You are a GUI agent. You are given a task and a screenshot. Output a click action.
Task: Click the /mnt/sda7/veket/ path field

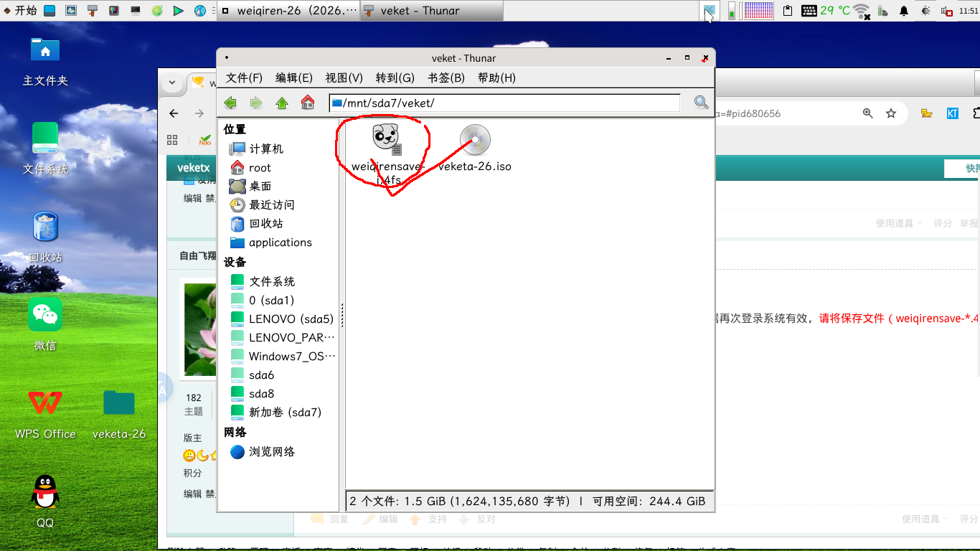tap(502, 103)
